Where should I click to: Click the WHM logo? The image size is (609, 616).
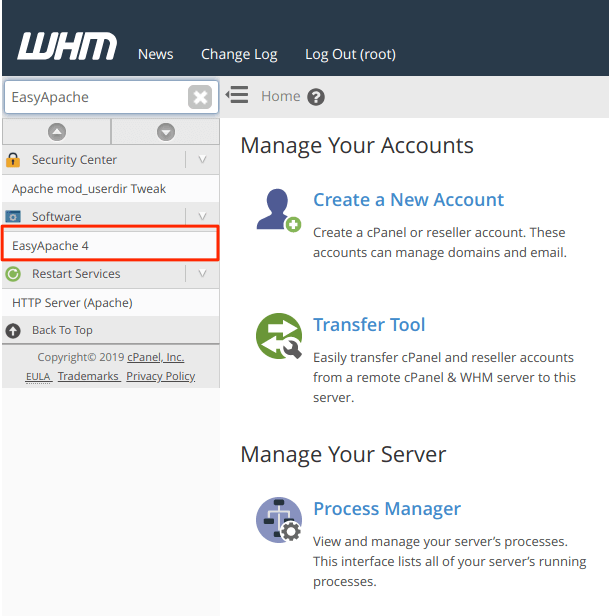pyautogui.click(x=67, y=47)
